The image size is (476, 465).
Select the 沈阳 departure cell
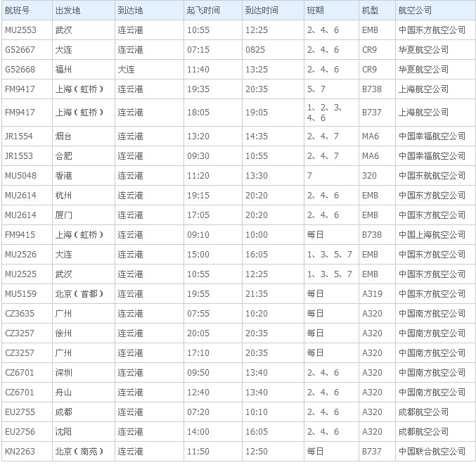coord(64,432)
